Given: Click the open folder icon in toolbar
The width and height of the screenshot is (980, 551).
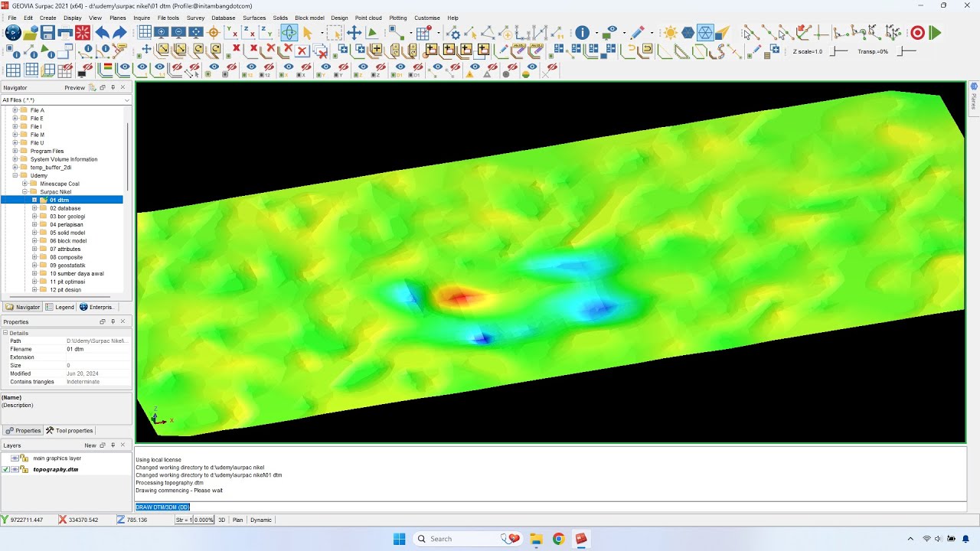Looking at the screenshot, I should coord(30,33).
